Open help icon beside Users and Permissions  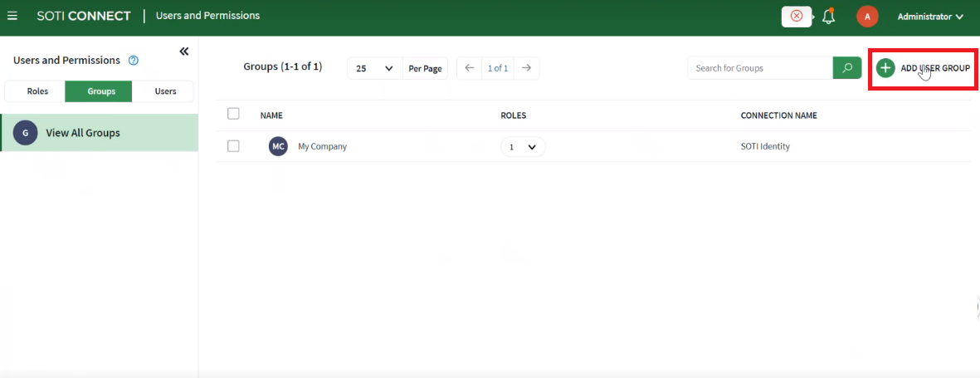click(134, 61)
